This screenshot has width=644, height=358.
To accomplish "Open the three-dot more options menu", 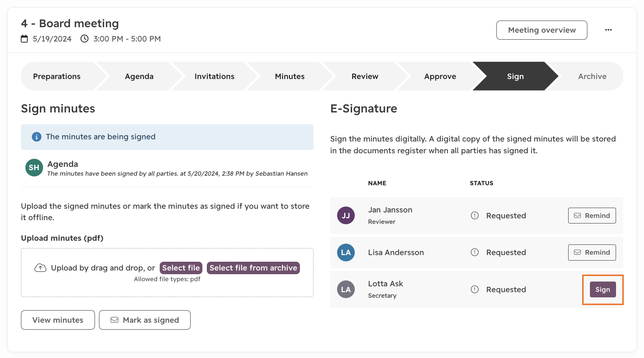I will coord(608,30).
